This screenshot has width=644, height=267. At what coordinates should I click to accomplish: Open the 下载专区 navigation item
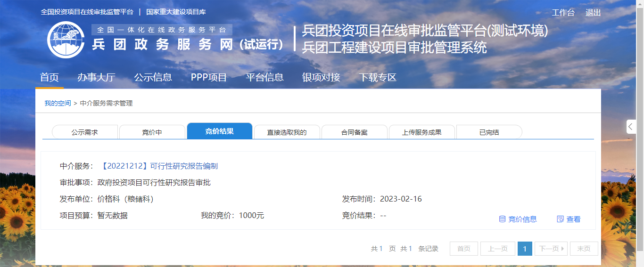378,78
